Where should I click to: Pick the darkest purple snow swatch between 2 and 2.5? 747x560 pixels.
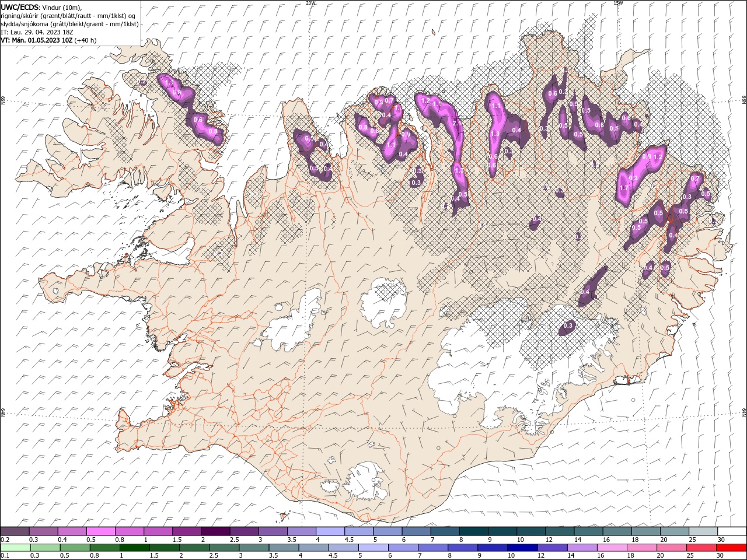click(x=216, y=531)
